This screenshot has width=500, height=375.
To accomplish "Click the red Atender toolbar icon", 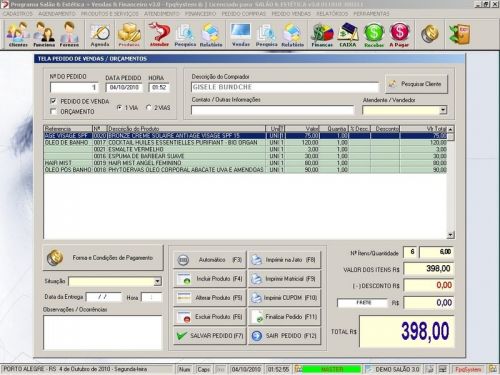I will coord(159,34).
